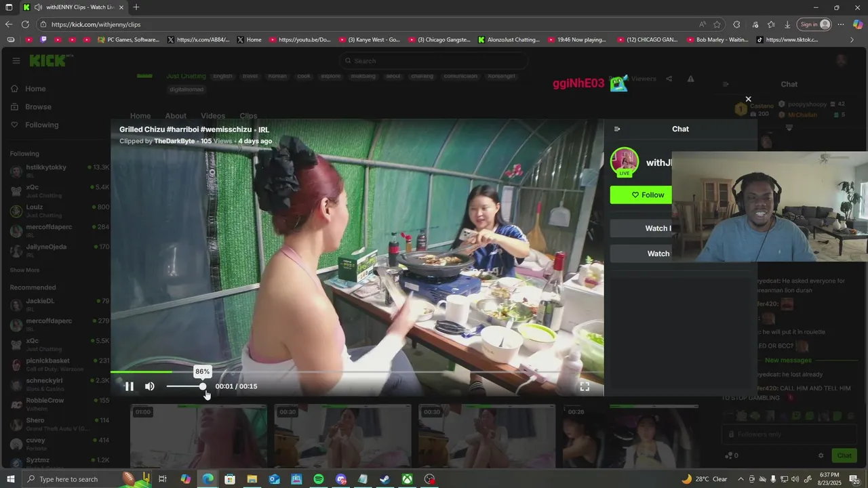Open hstikkytokky channel in Following list
The image size is (868, 488).
pyautogui.click(x=60, y=171)
